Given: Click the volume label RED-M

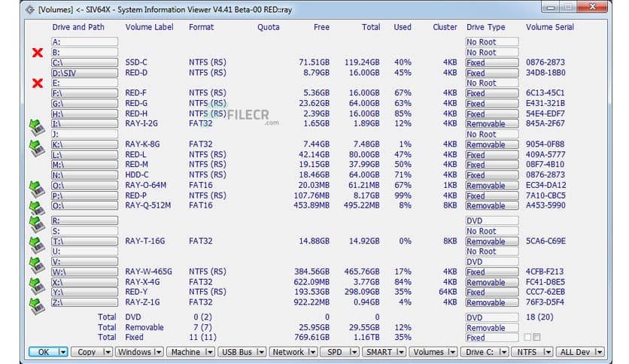Looking at the screenshot, I should point(137,165).
